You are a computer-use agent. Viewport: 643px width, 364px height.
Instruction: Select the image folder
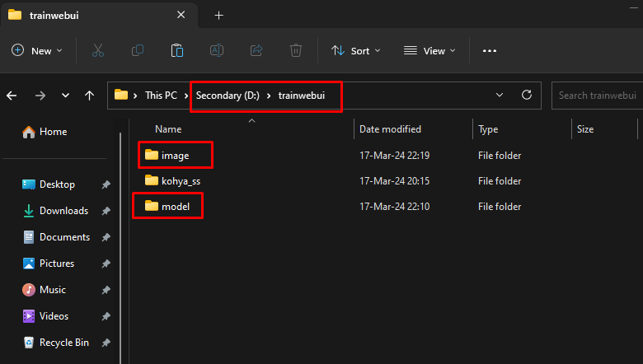point(175,155)
